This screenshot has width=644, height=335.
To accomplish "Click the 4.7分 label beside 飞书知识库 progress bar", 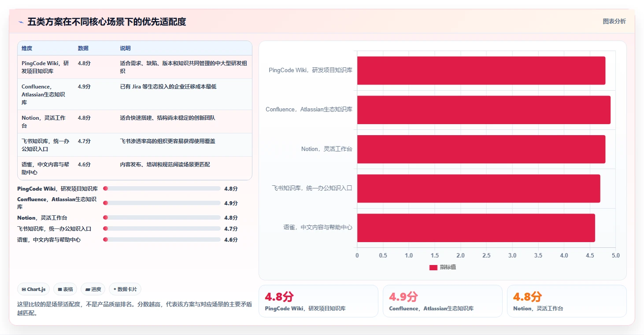I will (x=231, y=228).
